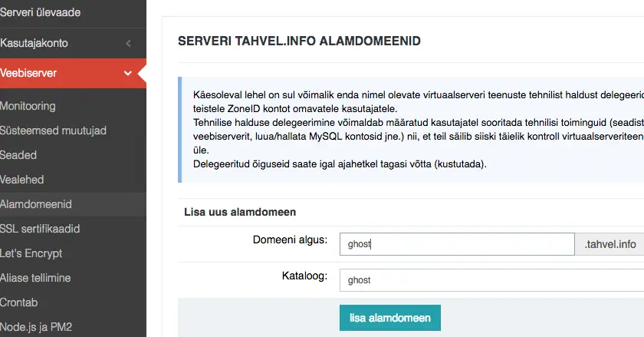Screen dimensions: 644x337
Task: Open the Crontab section
Action: pyautogui.click(x=19, y=302)
